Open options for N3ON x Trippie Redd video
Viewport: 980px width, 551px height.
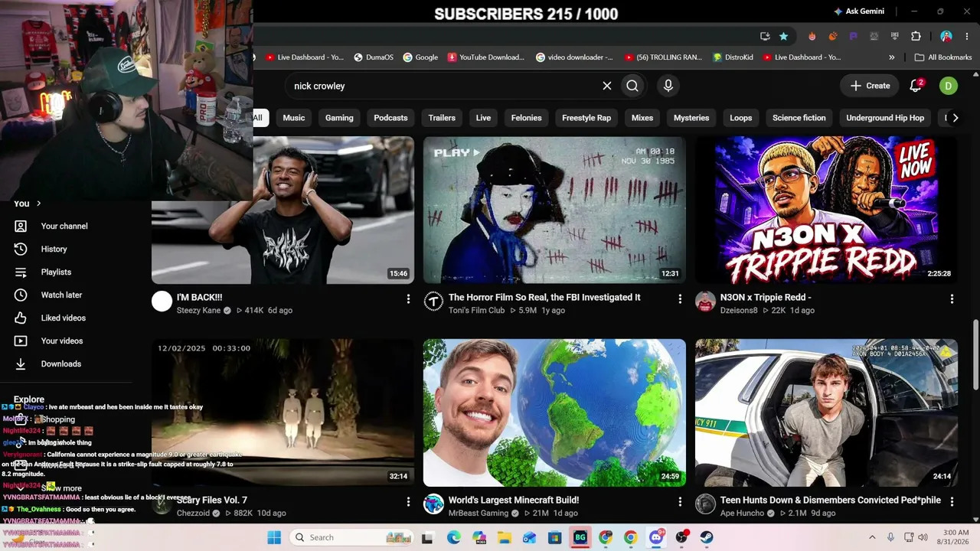[x=952, y=299]
